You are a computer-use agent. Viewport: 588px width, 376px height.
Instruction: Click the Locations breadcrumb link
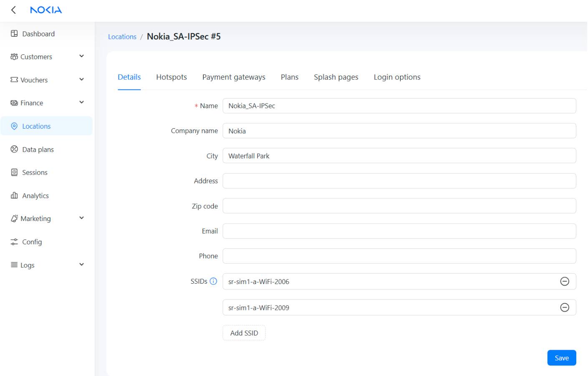coord(122,37)
